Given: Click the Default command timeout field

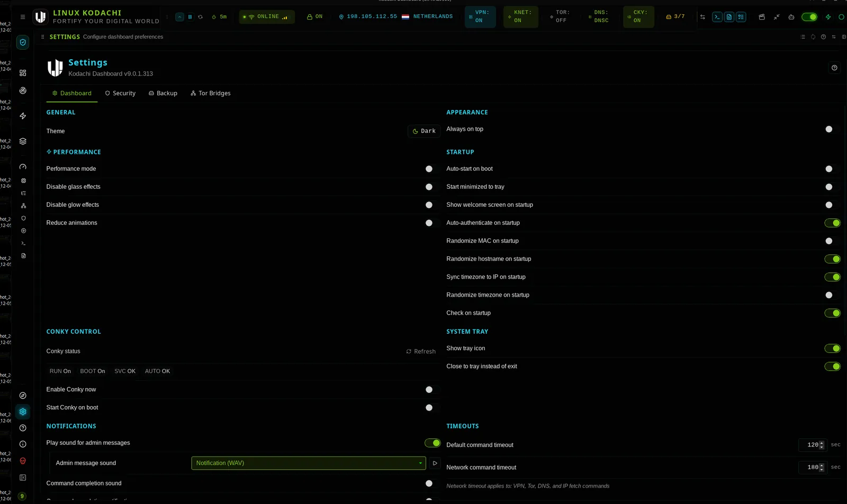Looking at the screenshot, I should [x=813, y=445].
